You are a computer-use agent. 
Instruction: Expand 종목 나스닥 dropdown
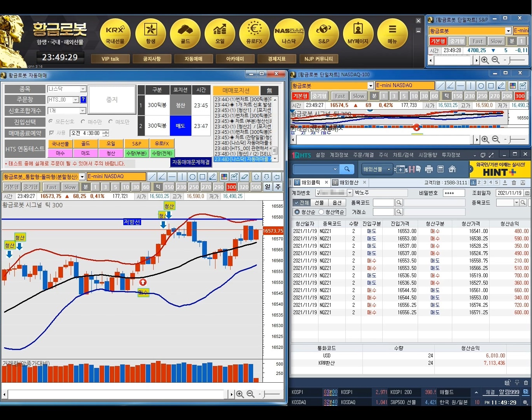83,89
